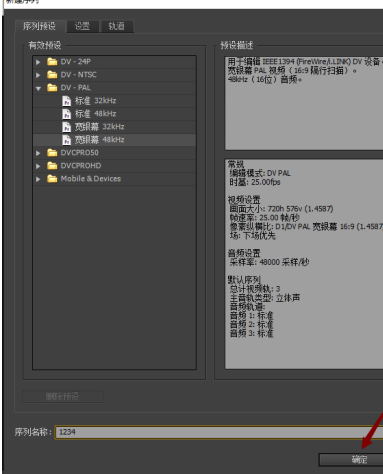383x474 pixels.
Task: Click the DVCPRO50 folder icon
Action: (x=52, y=153)
